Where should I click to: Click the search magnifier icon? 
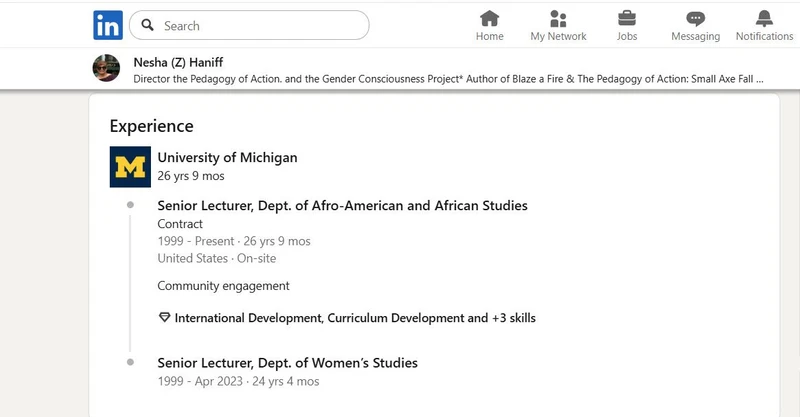pos(147,25)
